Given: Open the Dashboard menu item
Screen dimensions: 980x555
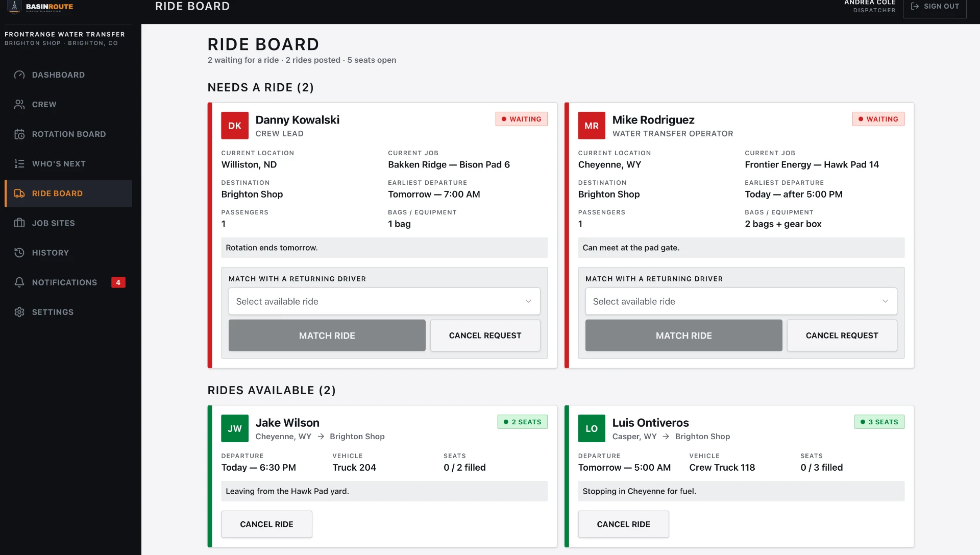Looking at the screenshot, I should coord(68,75).
